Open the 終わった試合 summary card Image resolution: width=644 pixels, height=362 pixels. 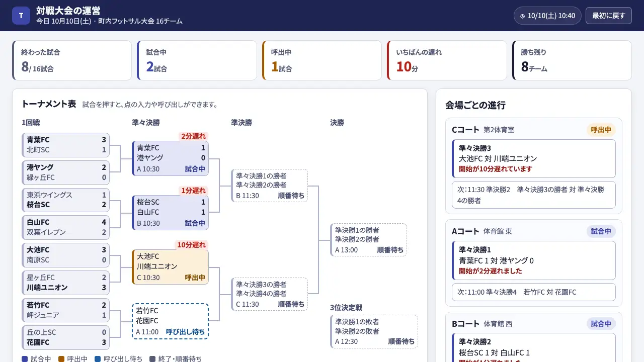72,60
